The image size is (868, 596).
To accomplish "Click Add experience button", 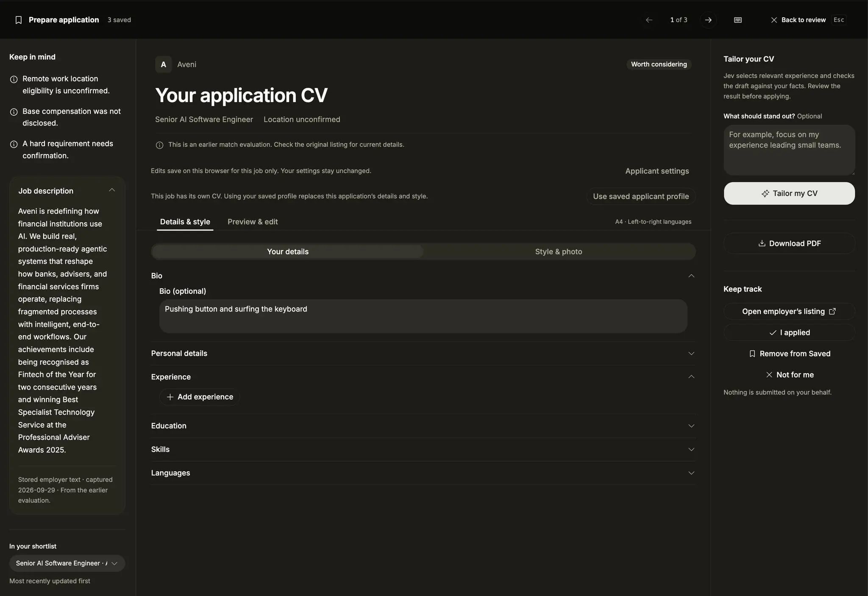I will tap(200, 397).
